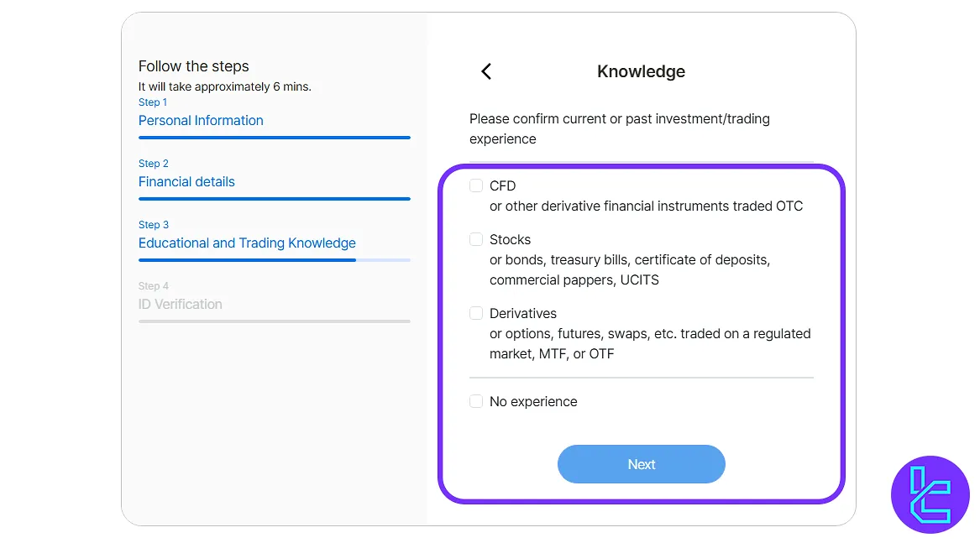Click the greyed-out Step 4 label

tap(154, 286)
